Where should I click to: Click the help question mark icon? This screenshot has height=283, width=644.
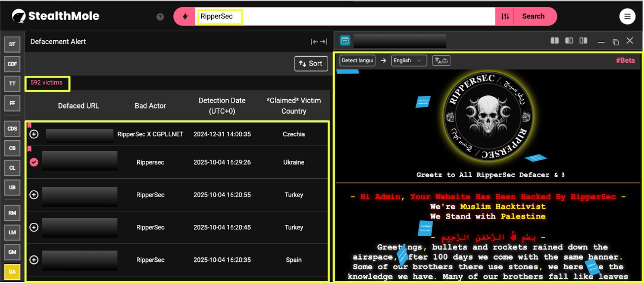[x=160, y=17]
